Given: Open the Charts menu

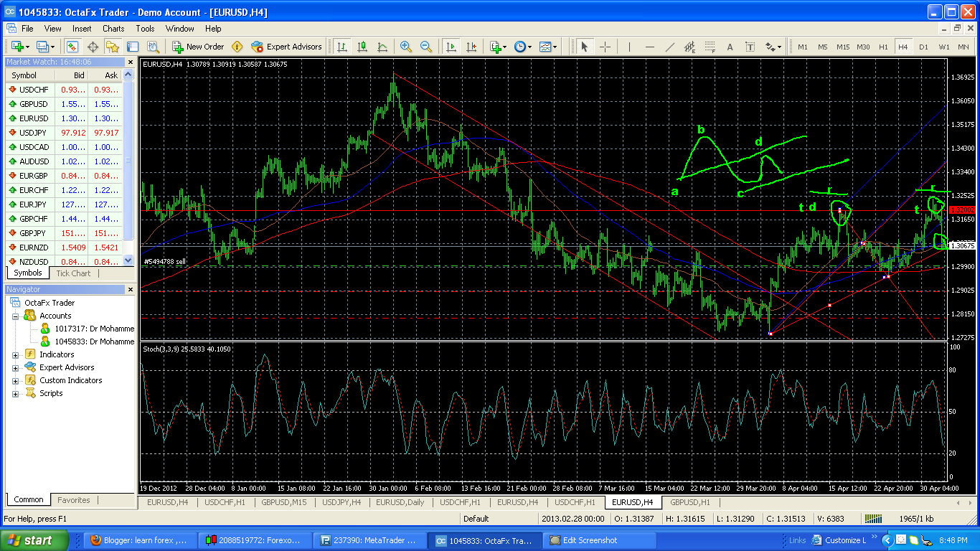Looking at the screenshot, I should pyautogui.click(x=113, y=29).
